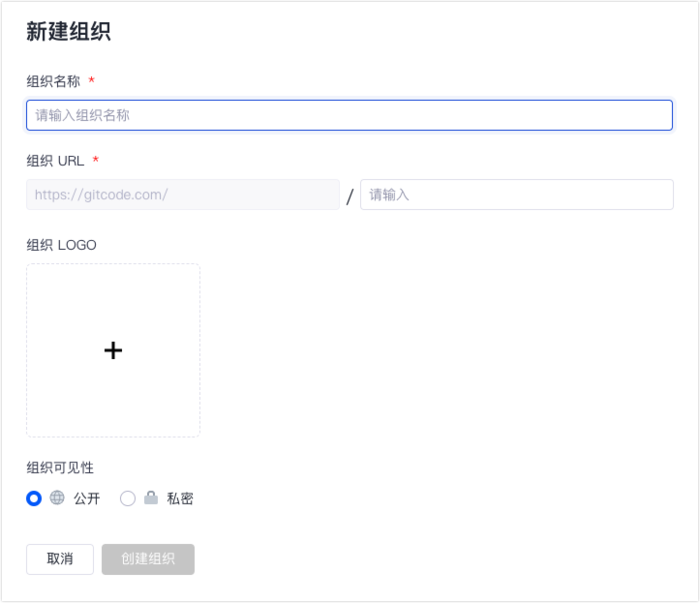Click the 私密 text label
This screenshot has height=603, width=700.
pyautogui.click(x=180, y=498)
